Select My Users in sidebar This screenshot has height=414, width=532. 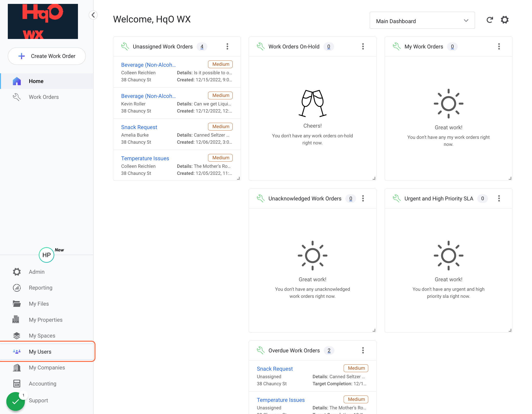coord(40,352)
